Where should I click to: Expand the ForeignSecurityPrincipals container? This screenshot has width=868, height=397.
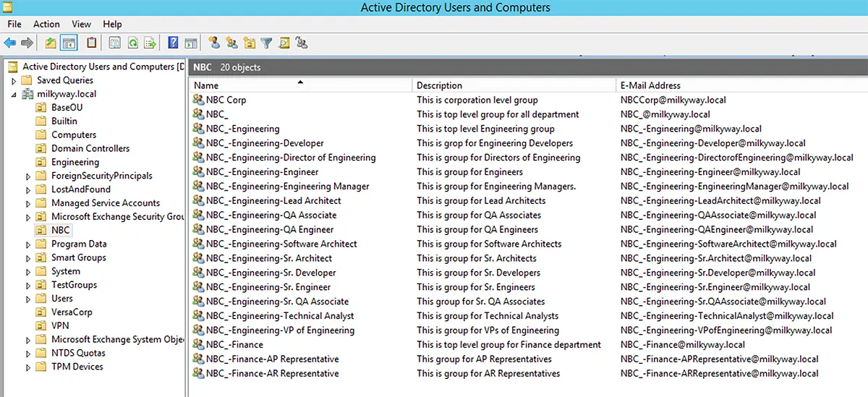(x=27, y=176)
